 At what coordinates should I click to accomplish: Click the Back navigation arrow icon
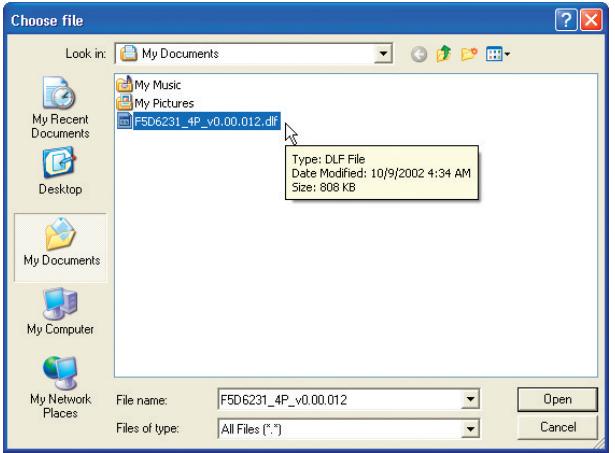419,54
